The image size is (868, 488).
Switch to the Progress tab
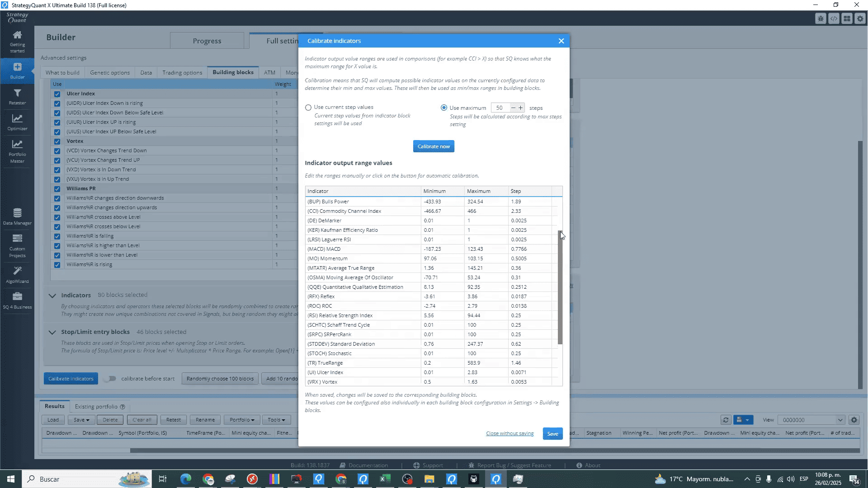tap(207, 41)
